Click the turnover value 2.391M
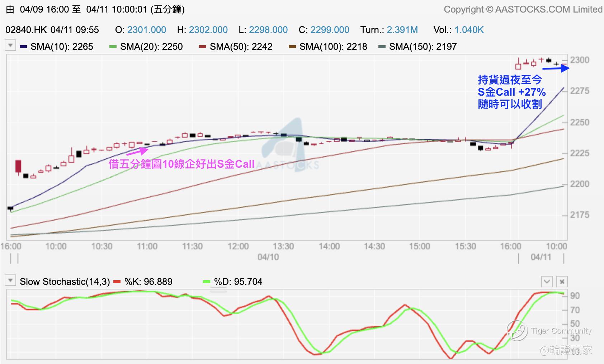The image size is (604, 364). pos(402,30)
